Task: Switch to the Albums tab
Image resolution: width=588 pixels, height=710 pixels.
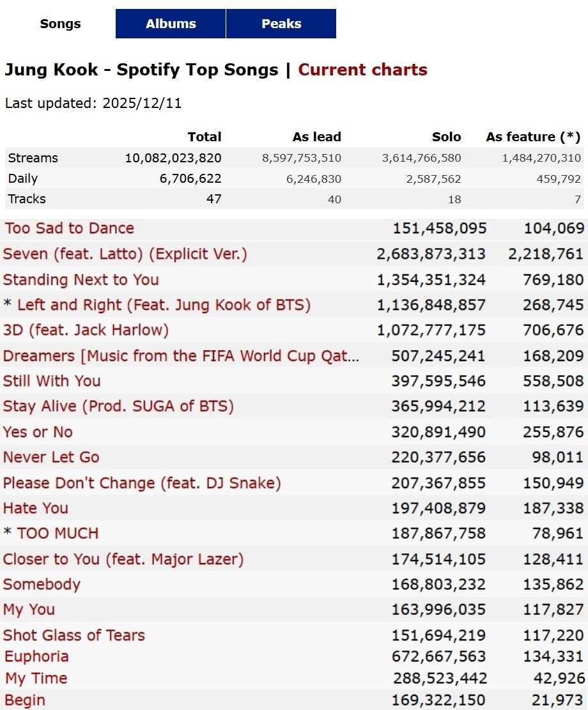Action: click(x=171, y=24)
